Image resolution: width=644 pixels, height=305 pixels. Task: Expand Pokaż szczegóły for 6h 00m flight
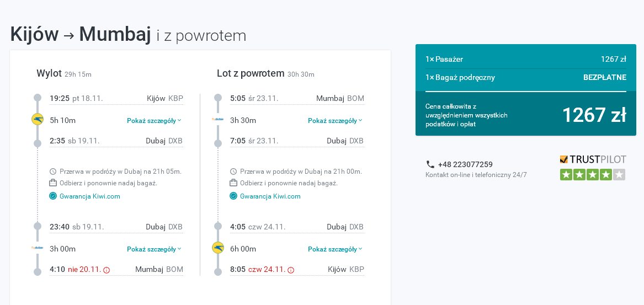335,249
